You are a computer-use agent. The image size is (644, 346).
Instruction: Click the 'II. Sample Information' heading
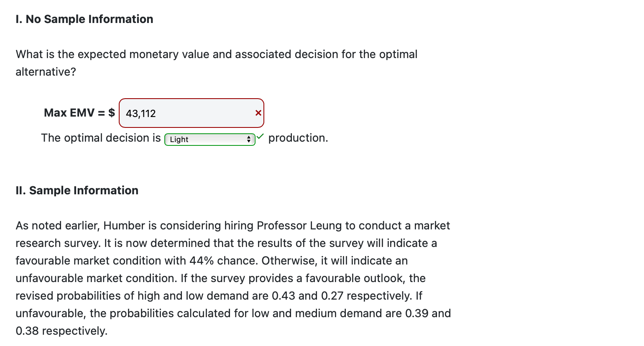click(x=77, y=190)
